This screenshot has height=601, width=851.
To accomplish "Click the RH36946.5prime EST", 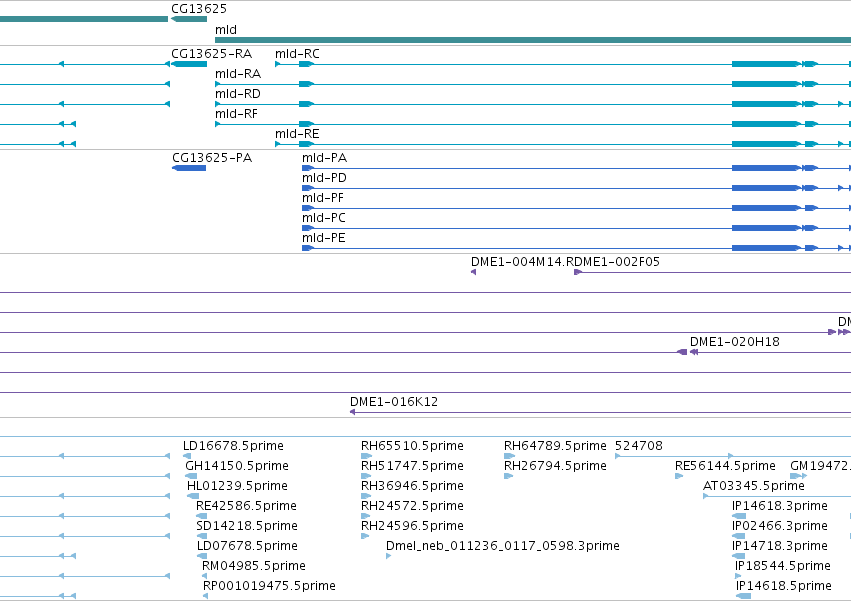I will point(366,496).
